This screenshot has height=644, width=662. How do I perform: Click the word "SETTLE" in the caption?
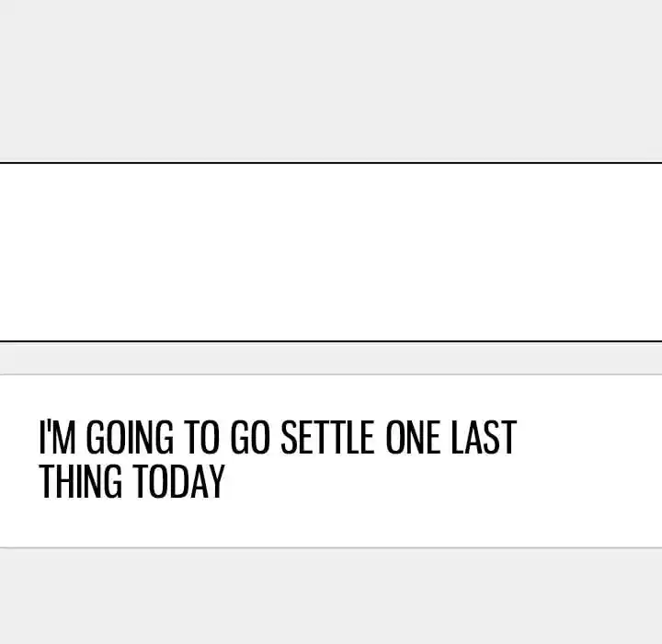327,439
